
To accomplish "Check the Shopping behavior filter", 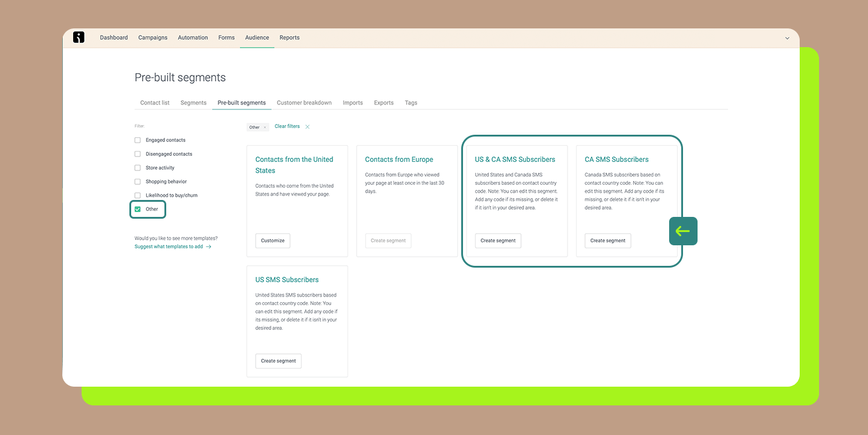I will click(138, 181).
